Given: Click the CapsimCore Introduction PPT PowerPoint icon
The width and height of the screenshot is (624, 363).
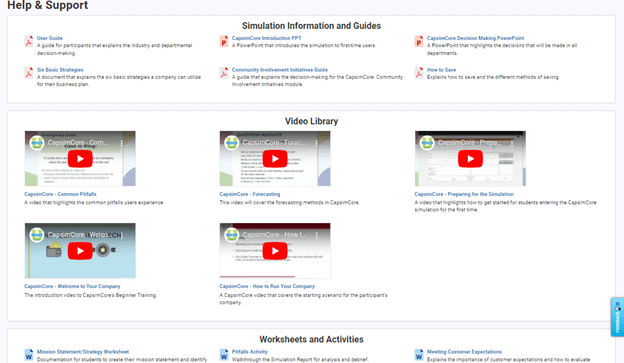Looking at the screenshot, I should (224, 41).
